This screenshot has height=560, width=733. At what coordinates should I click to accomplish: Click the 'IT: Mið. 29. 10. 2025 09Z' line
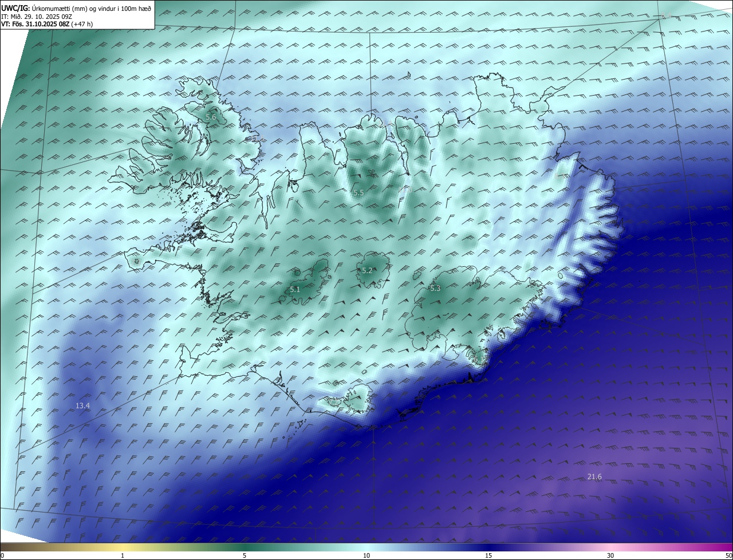[x=36, y=17]
